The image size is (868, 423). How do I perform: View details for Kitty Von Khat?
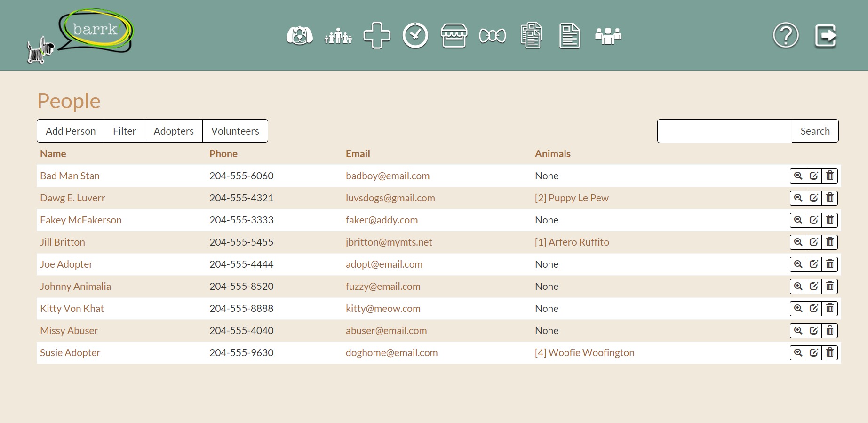point(798,309)
